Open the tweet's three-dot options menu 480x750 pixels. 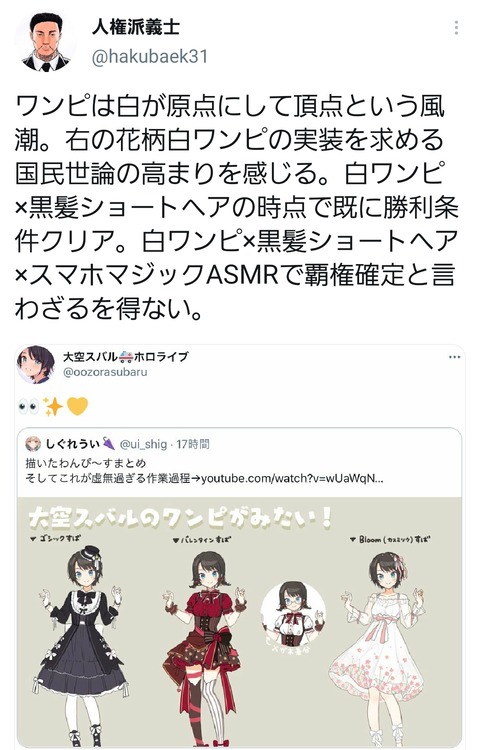click(x=457, y=28)
